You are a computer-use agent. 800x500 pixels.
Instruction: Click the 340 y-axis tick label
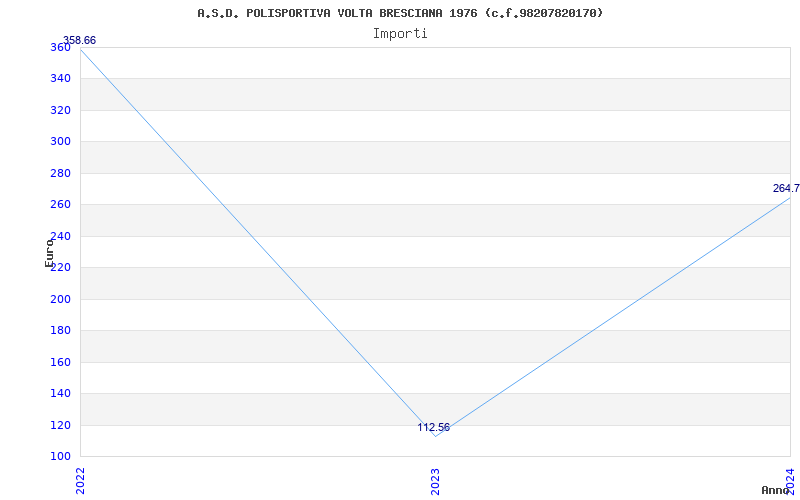60,79
